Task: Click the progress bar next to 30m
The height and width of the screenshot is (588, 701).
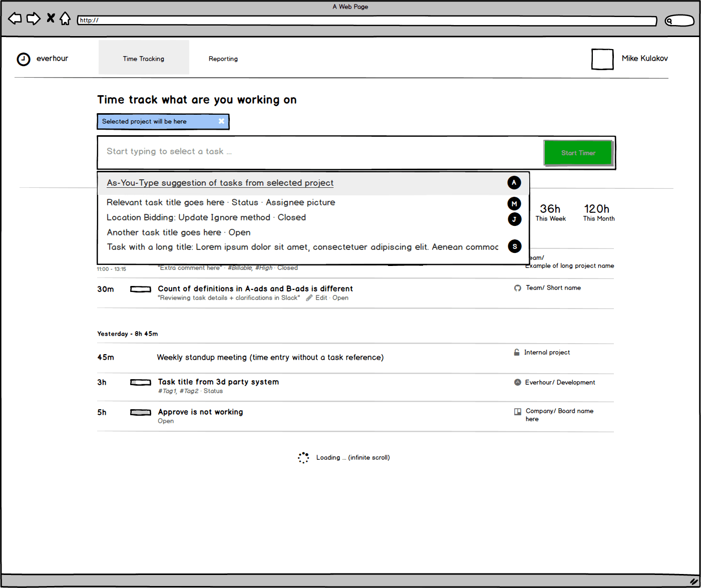Action: [x=141, y=289]
